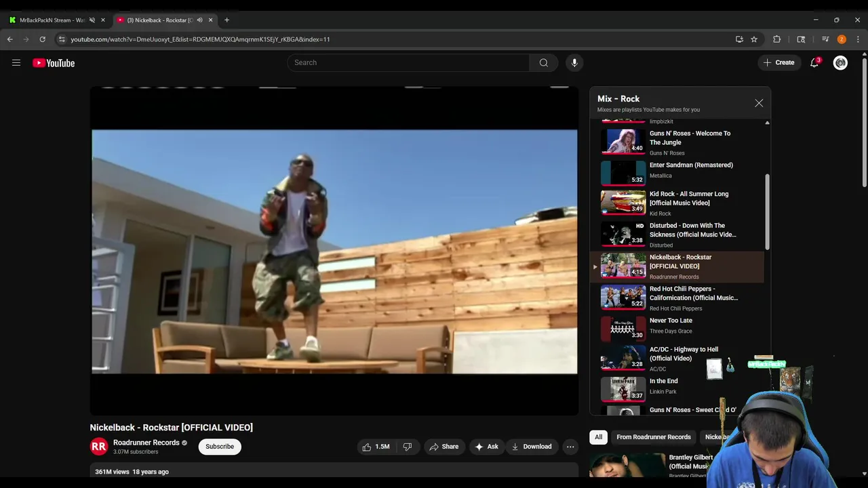The image size is (868, 488).
Task: Like the video with thumbs up
Action: tap(376, 447)
